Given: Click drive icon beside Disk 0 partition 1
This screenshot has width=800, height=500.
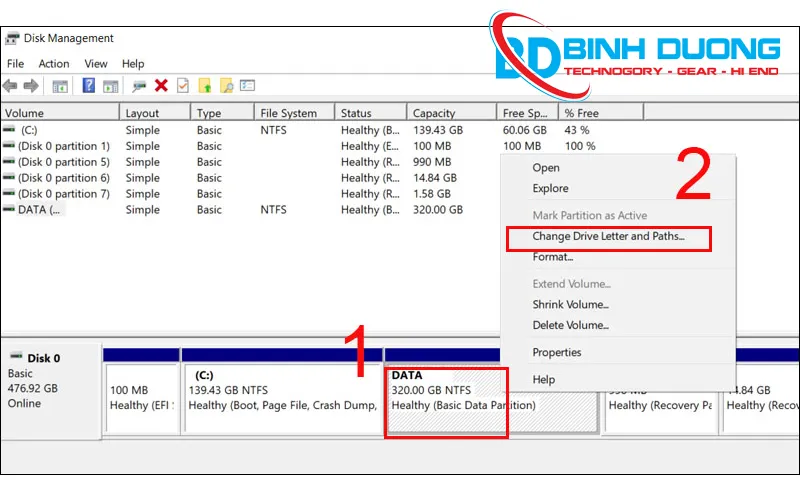Looking at the screenshot, I should pyautogui.click(x=9, y=145).
